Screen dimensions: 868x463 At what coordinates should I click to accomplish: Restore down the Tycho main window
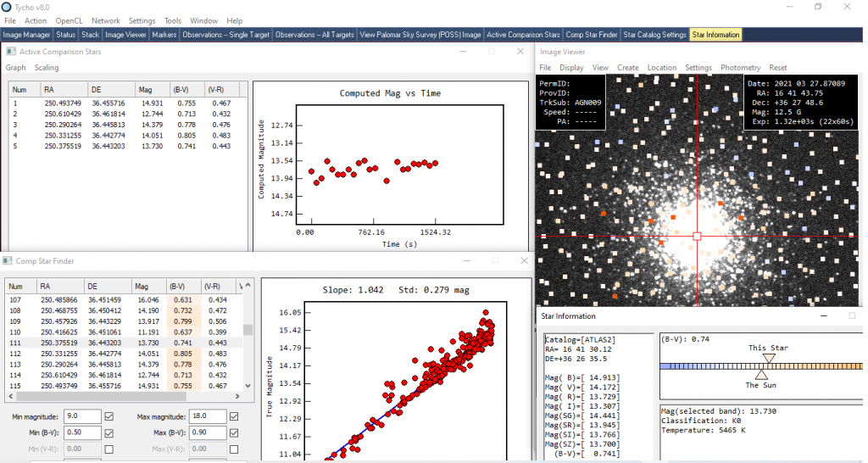tap(818, 7)
